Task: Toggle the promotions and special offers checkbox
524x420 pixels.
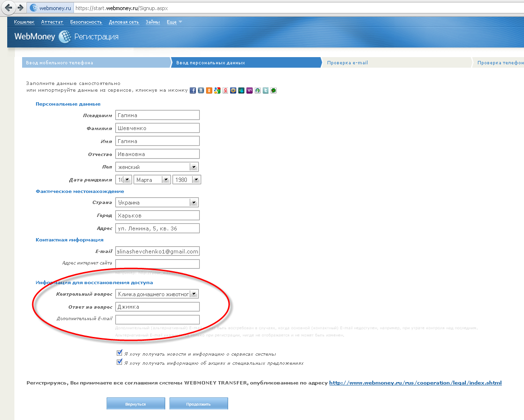Action: click(119, 362)
